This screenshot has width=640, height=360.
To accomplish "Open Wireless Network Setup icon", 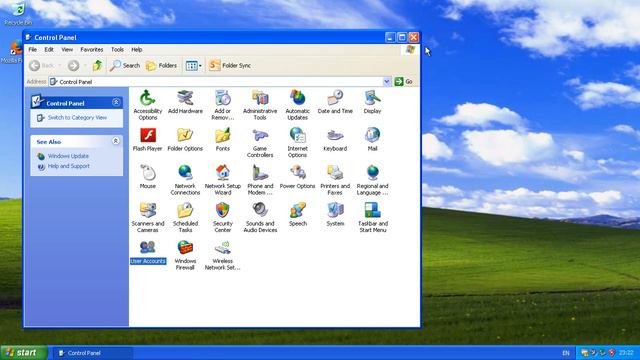I will (222, 255).
